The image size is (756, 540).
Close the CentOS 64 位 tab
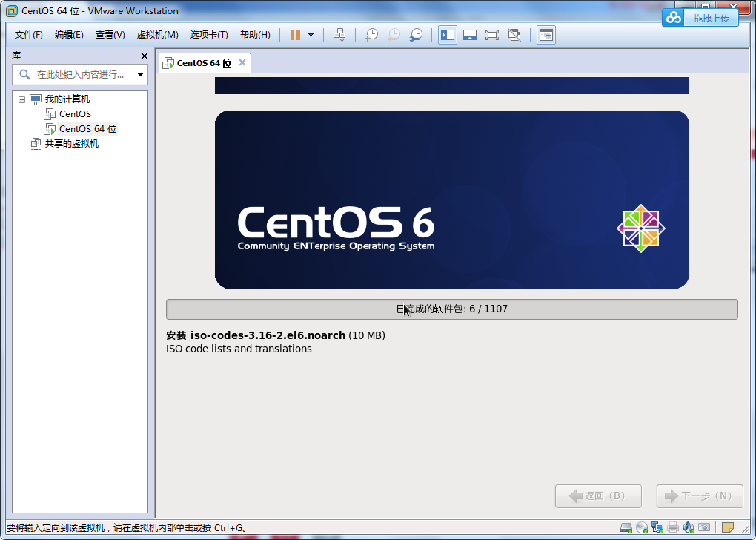coord(242,62)
